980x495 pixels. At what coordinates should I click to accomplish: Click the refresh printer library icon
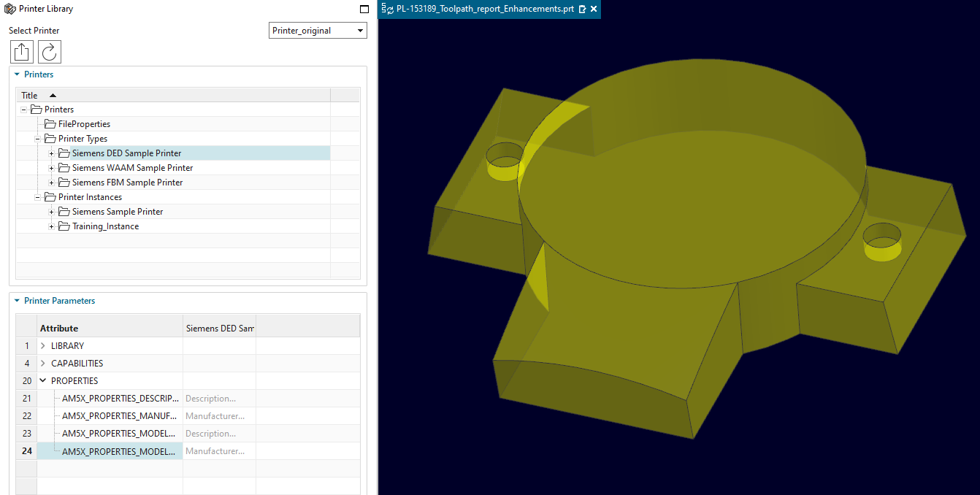click(x=49, y=51)
